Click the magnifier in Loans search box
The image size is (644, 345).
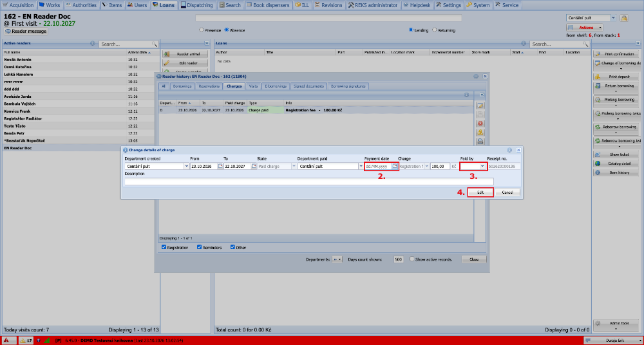tap(585, 44)
